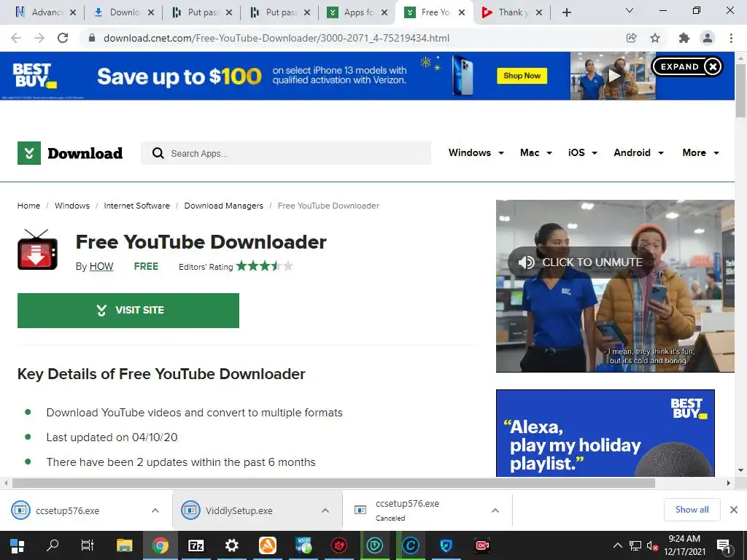Click EXPAND on the banner ad
Image resolution: width=747 pixels, height=560 pixels.
point(679,66)
